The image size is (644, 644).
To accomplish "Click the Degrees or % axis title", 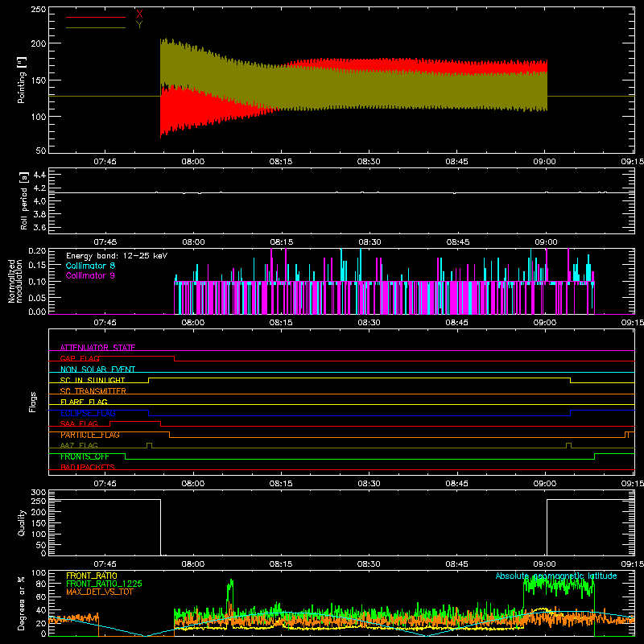I will click(22, 603).
